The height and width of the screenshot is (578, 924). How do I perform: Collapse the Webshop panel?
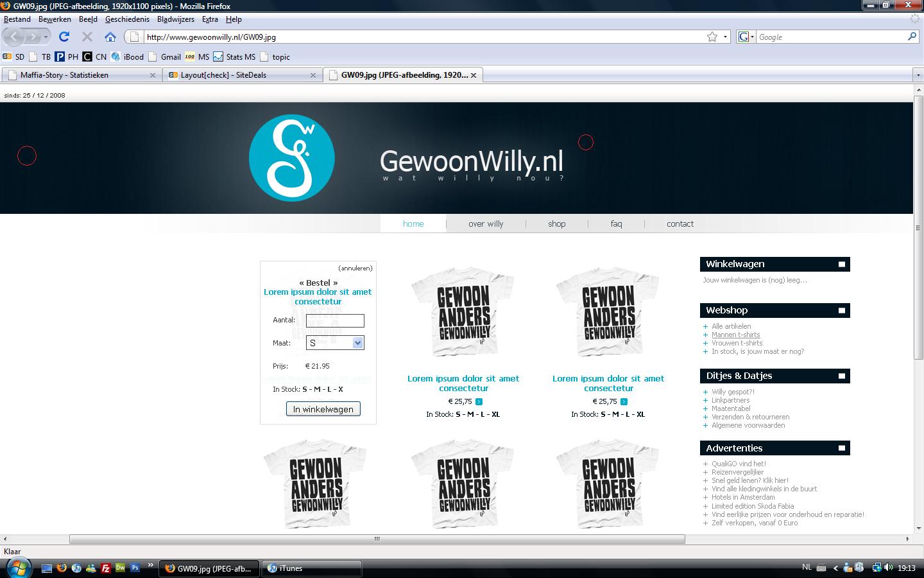[x=842, y=310]
